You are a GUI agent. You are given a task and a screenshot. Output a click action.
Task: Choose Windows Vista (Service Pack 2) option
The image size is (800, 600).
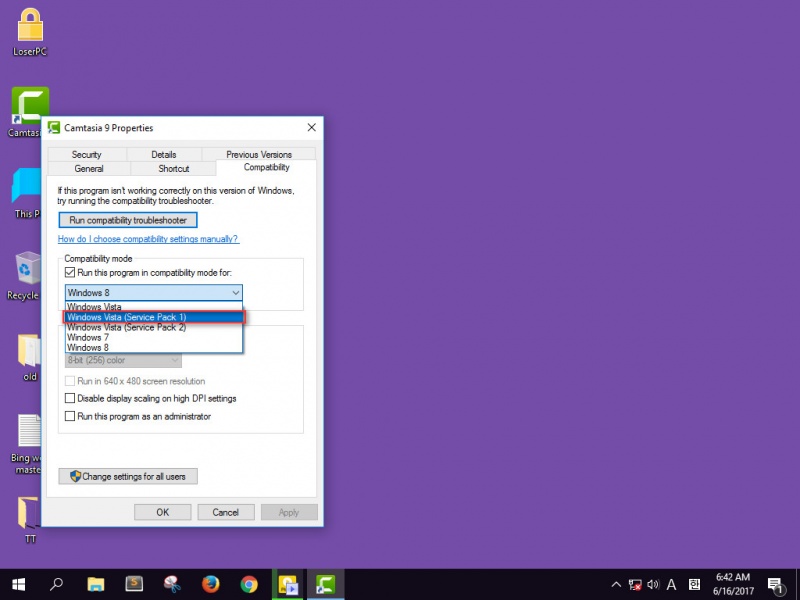pyautogui.click(x=154, y=327)
